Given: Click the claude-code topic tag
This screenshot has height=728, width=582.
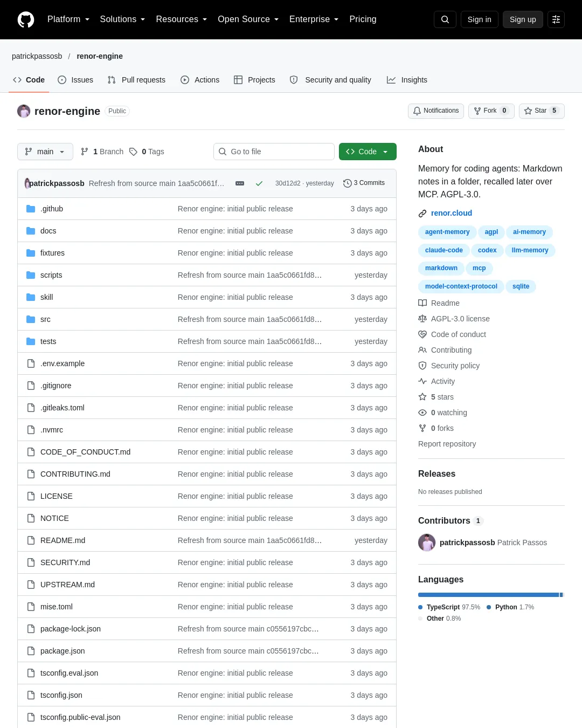Looking at the screenshot, I should pos(444,250).
